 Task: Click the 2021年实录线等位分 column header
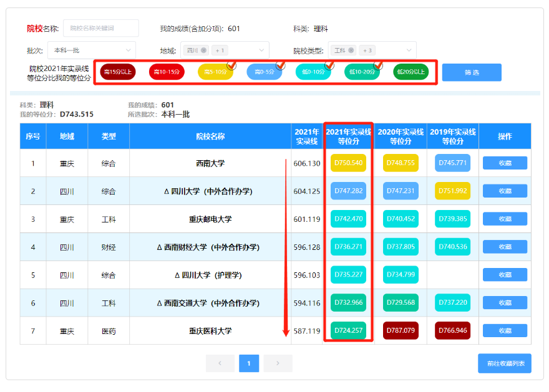(x=348, y=136)
